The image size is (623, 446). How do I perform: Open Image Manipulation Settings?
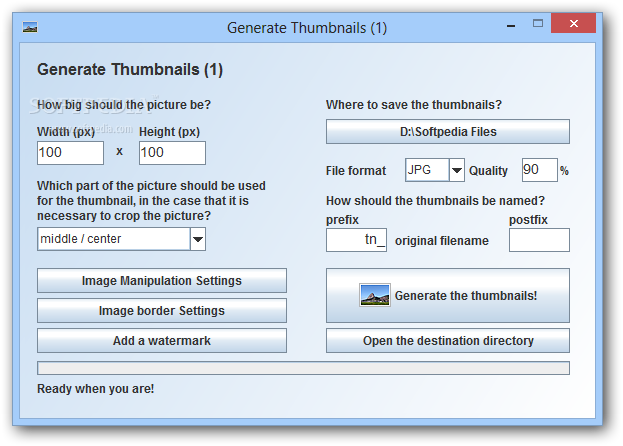[162, 281]
